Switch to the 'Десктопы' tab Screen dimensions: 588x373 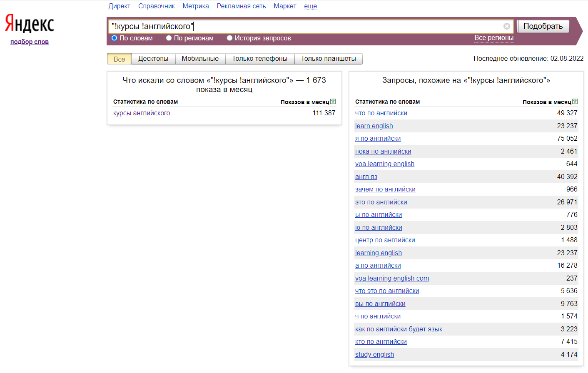153,59
